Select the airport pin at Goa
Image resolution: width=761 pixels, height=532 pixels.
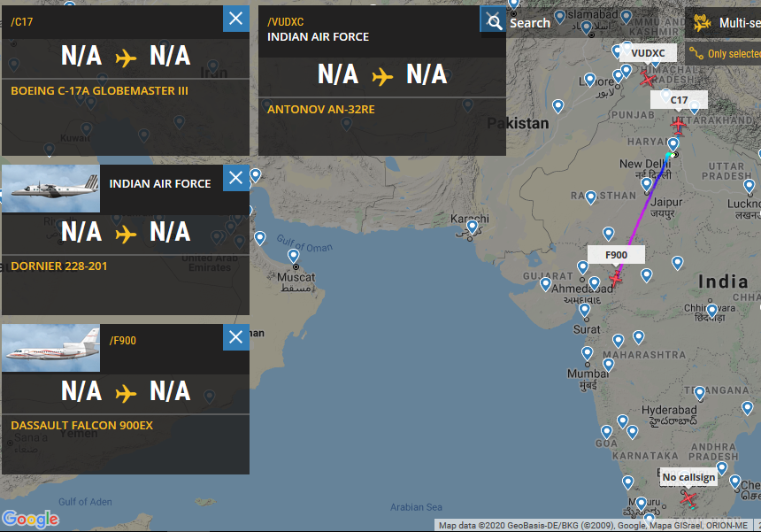606,431
